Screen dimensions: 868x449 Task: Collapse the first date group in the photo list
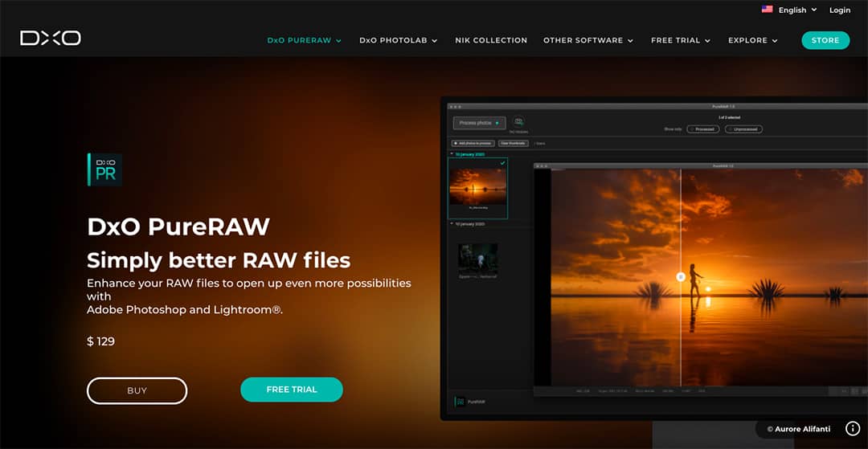452,153
